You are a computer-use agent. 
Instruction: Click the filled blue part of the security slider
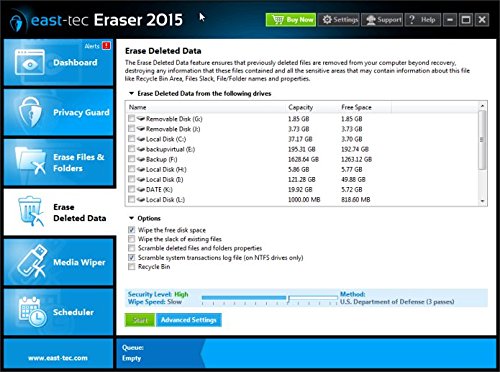click(244, 297)
